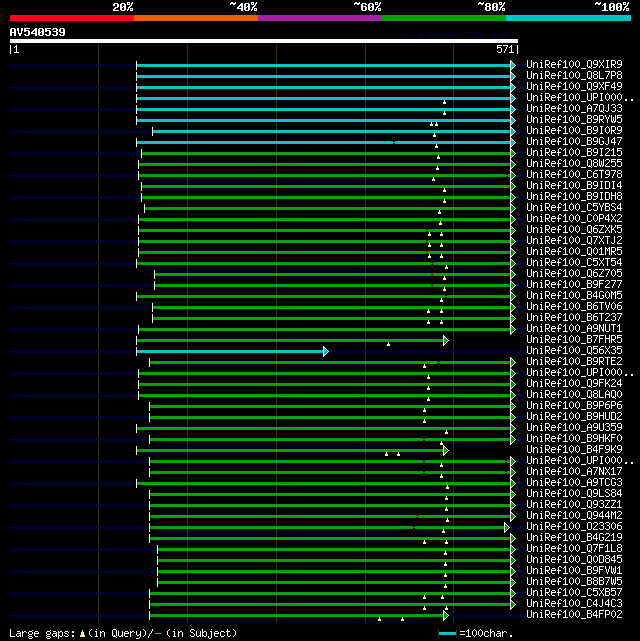Click the short cyan alignment bar of Q56X35
640x641 pixels.
coord(230,352)
